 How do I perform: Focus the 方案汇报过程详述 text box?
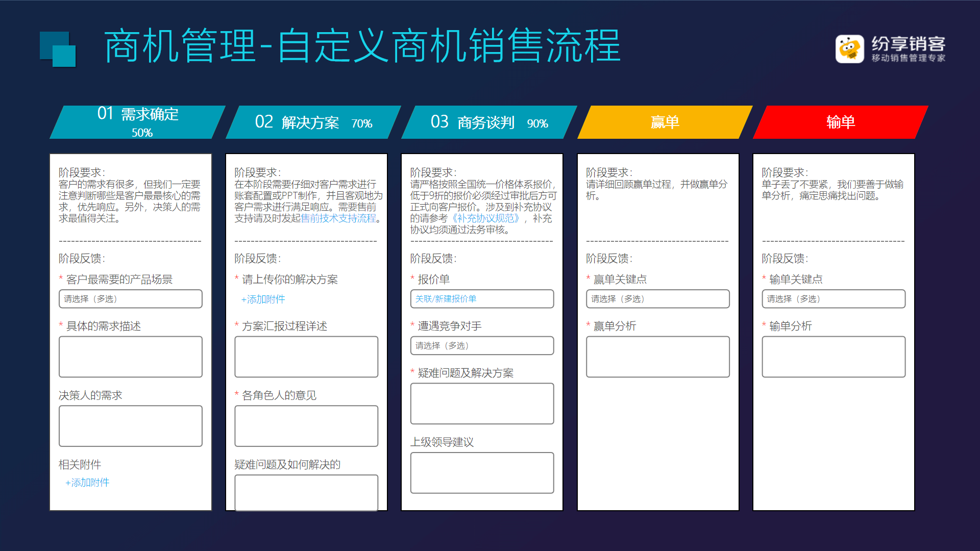click(x=306, y=357)
